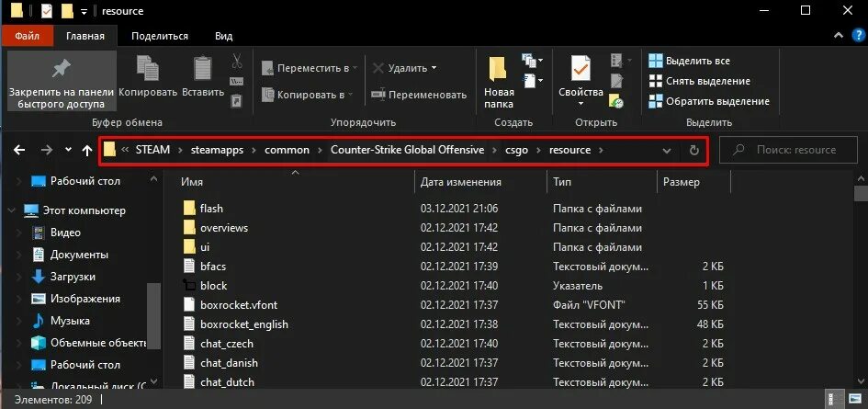868x409 pixels.
Task: Switch to details view status bar icon
Action: coord(832,399)
